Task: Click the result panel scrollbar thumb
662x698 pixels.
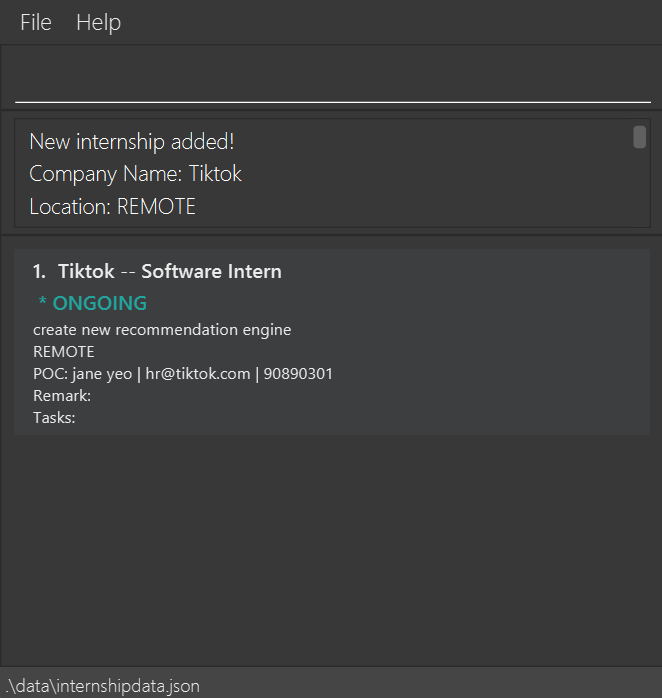Action: (639, 137)
